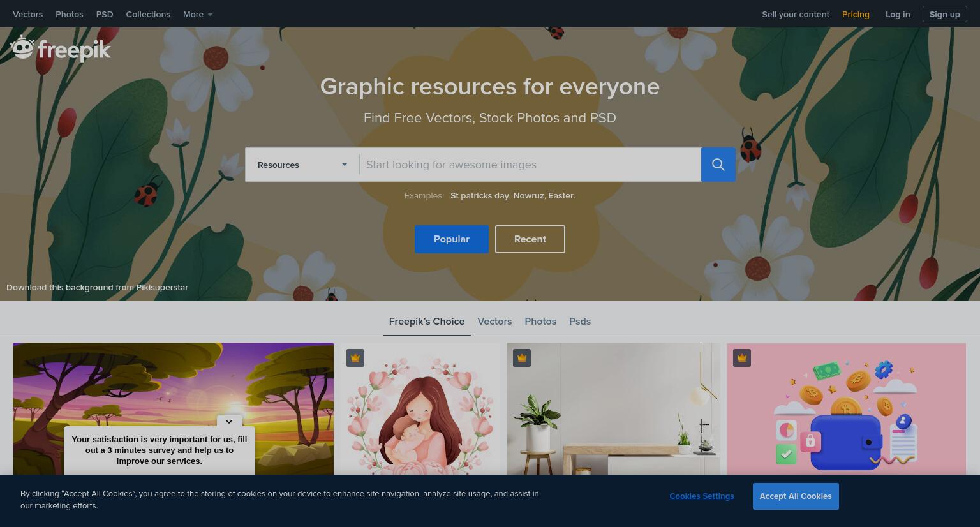Click the premium crown badge on mother illustration

point(355,358)
